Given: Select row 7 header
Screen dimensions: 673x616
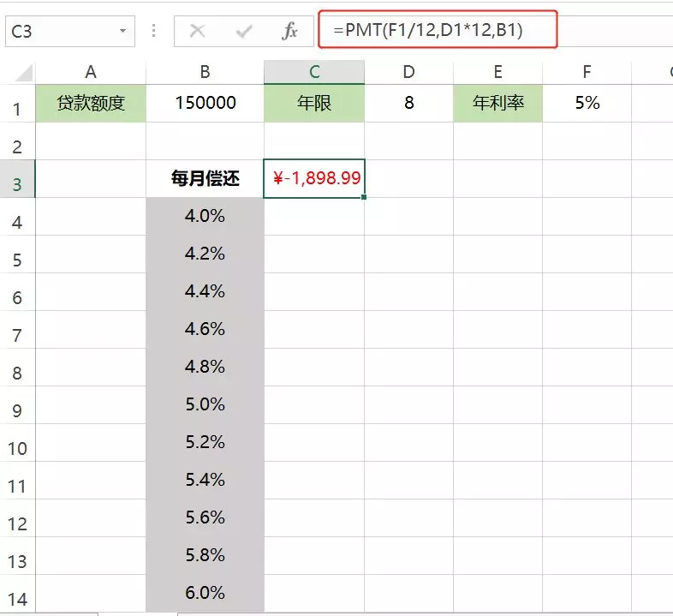Looking at the screenshot, I should (x=17, y=330).
